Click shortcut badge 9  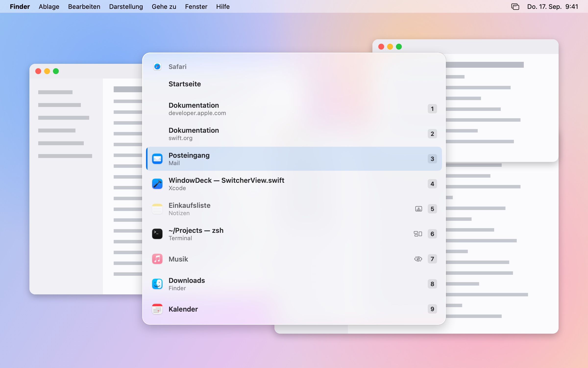coord(432,309)
